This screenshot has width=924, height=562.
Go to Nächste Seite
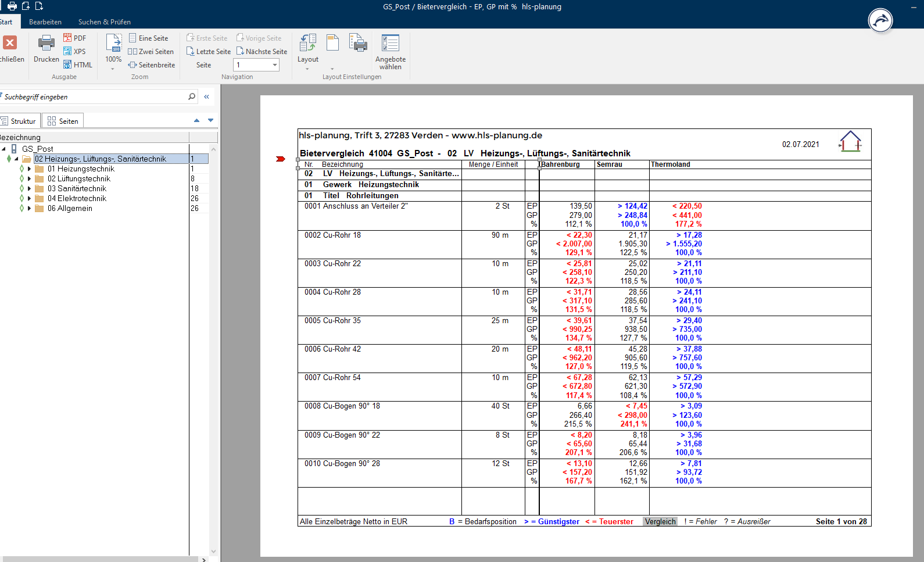[262, 52]
